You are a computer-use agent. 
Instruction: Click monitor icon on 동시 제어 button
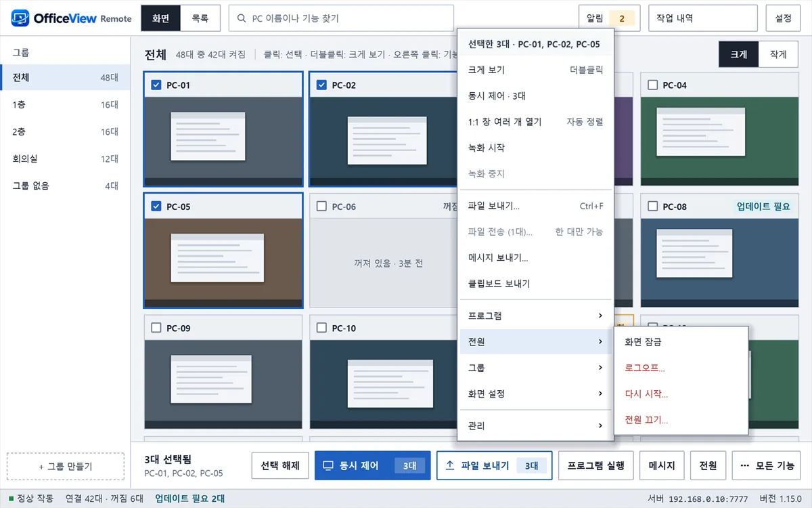coord(329,466)
